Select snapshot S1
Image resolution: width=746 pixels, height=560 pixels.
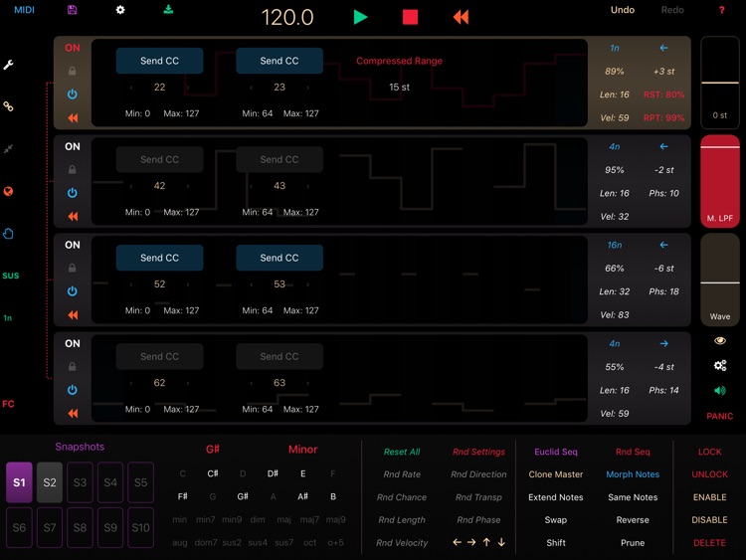(x=19, y=482)
